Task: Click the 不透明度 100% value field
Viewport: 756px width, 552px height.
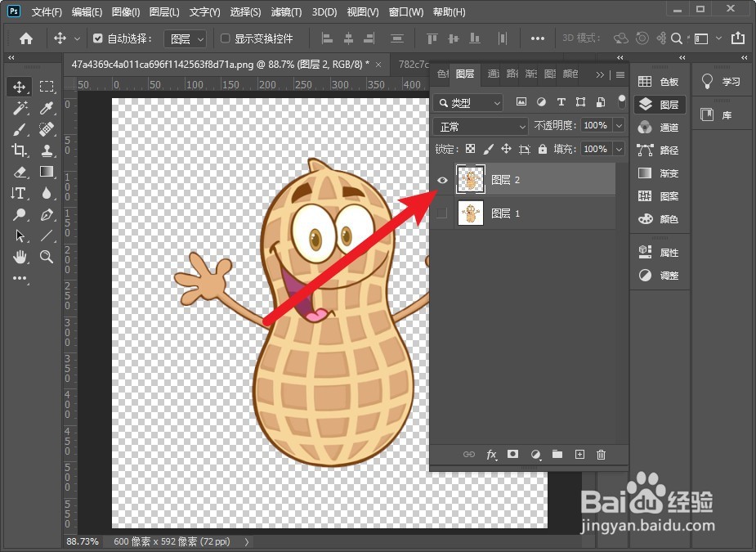Action: [596, 126]
